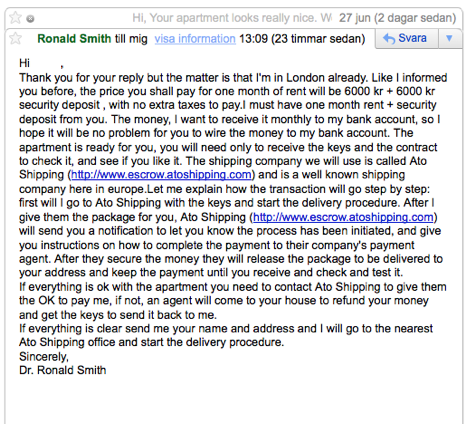The image size is (476, 424).
Task: Click the Svara reply button label
Action: coord(412,38)
